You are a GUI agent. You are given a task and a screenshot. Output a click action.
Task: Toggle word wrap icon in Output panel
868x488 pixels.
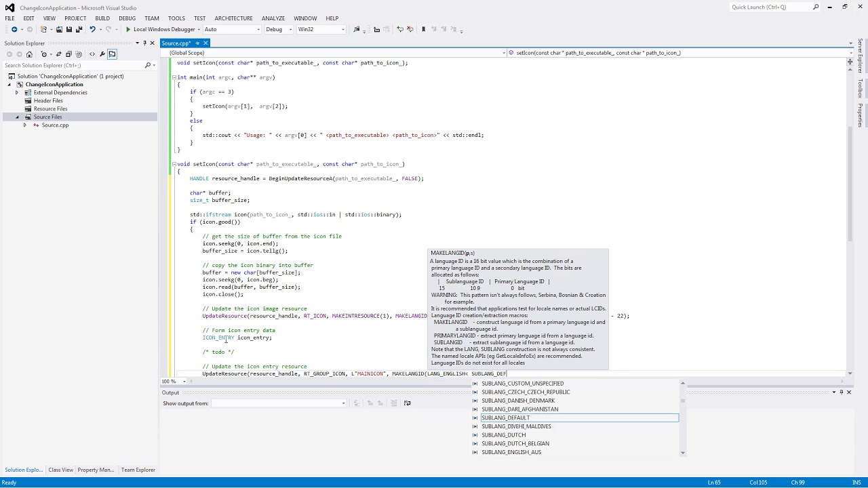[x=407, y=403]
